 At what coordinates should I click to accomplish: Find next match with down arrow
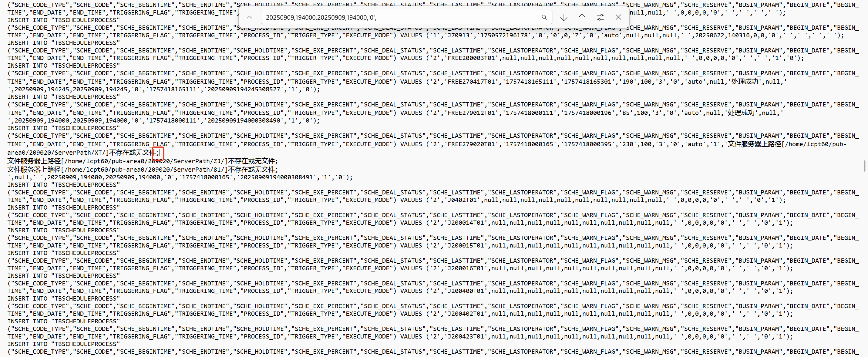[x=564, y=17]
